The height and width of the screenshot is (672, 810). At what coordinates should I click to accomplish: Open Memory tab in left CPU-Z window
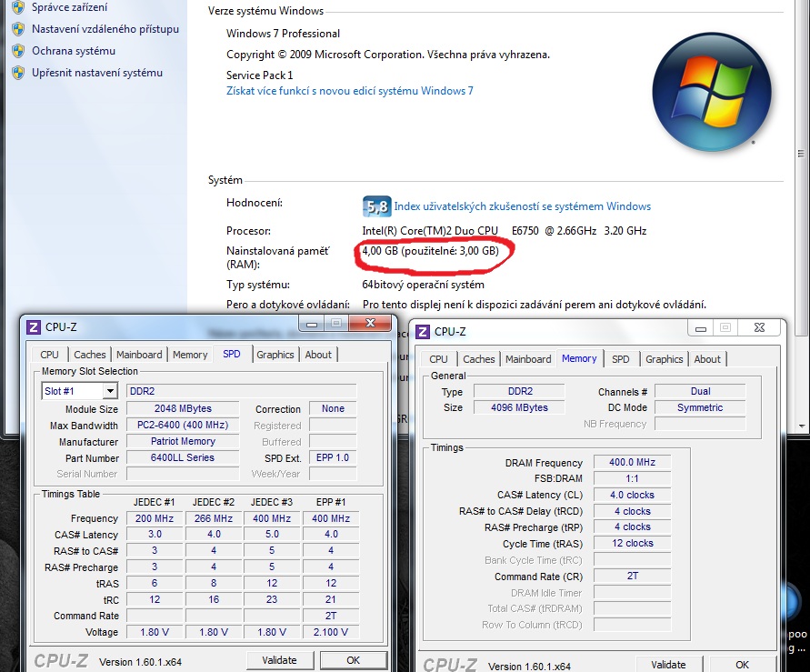click(x=190, y=355)
